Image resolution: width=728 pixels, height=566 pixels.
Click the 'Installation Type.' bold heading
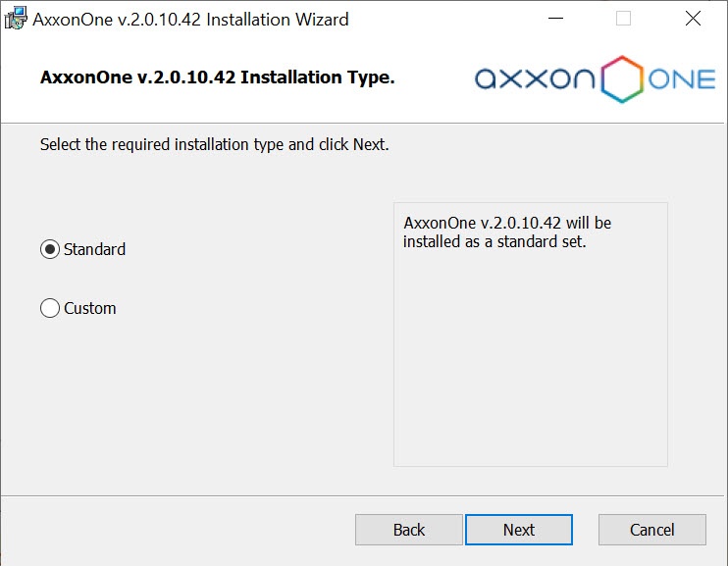click(x=217, y=77)
